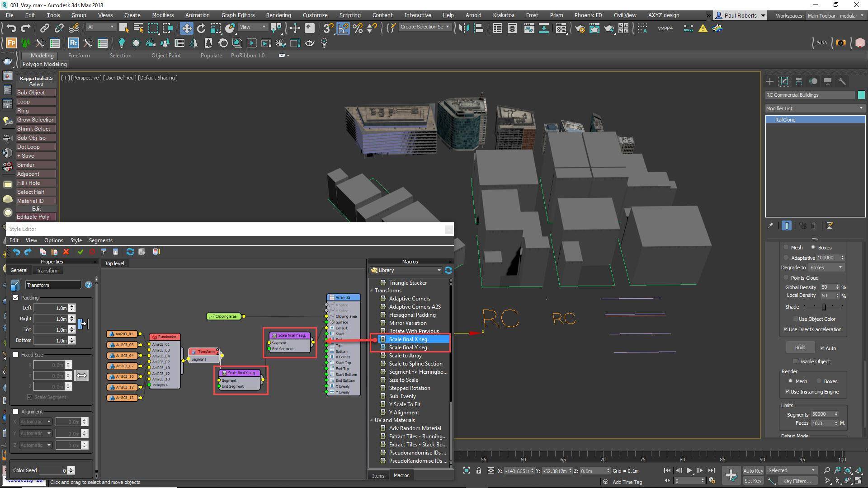Collapse the Transforms group in Macros library
Screen dimensions: 868x488
[372, 291]
